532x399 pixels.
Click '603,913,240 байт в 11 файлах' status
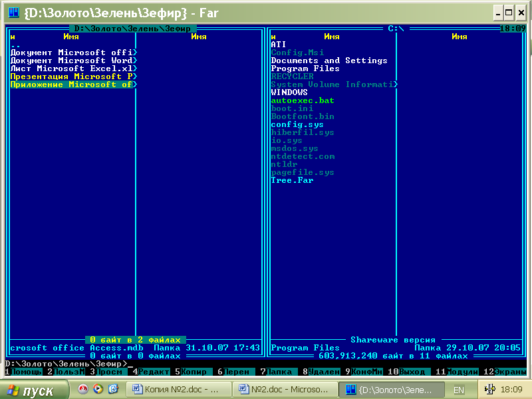(393, 356)
